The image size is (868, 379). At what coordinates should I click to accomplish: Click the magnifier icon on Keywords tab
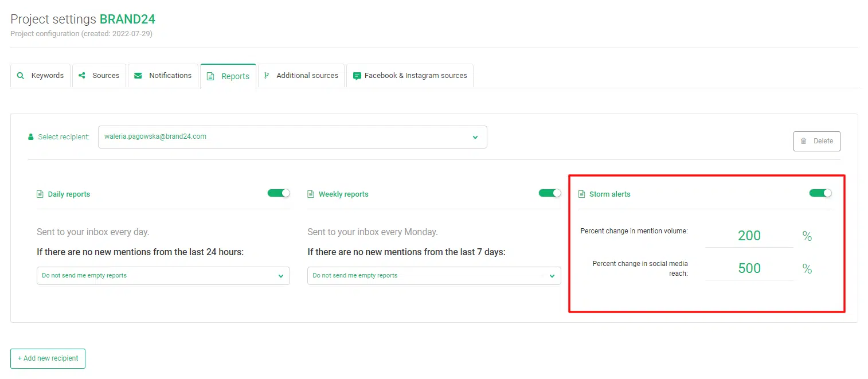pos(21,76)
